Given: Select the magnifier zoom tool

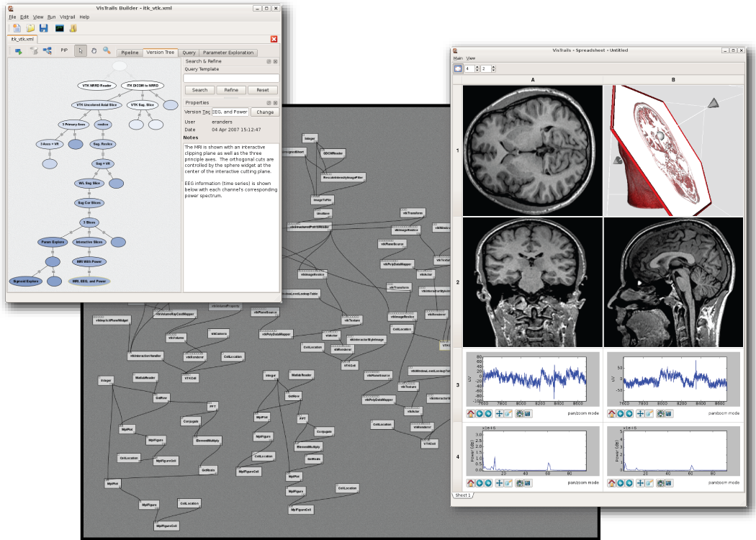Looking at the screenshot, I should 107,50.
